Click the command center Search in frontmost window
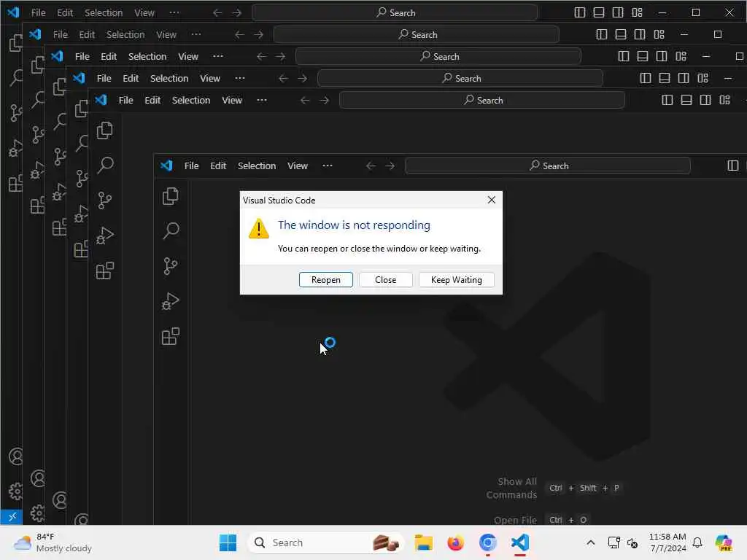The width and height of the screenshot is (747, 560). [x=547, y=166]
